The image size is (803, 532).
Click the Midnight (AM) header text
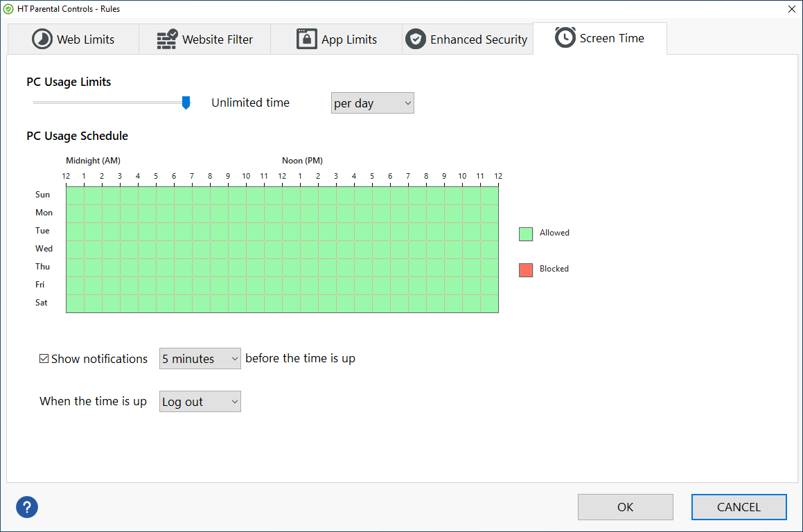pos(94,161)
